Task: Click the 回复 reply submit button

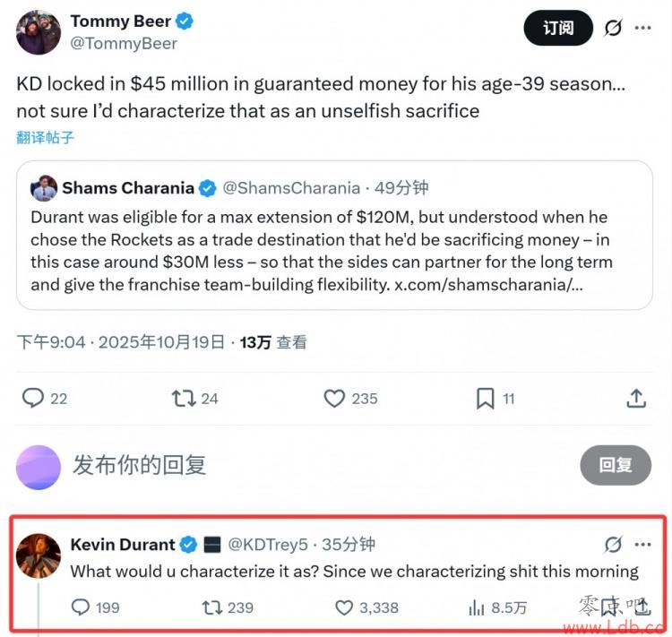Action: click(x=616, y=464)
